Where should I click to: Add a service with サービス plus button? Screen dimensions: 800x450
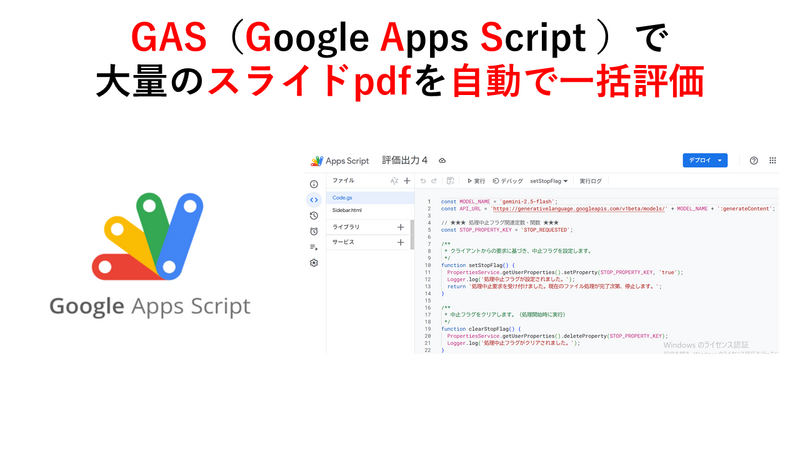tap(401, 242)
